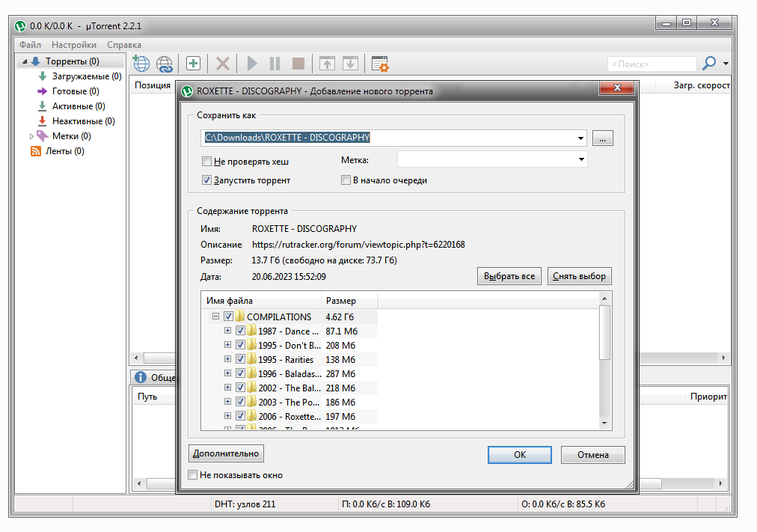Viewport: 757px width, 532px height.
Task: Tick the Не показывать окно checkbox
Action: click(x=193, y=475)
